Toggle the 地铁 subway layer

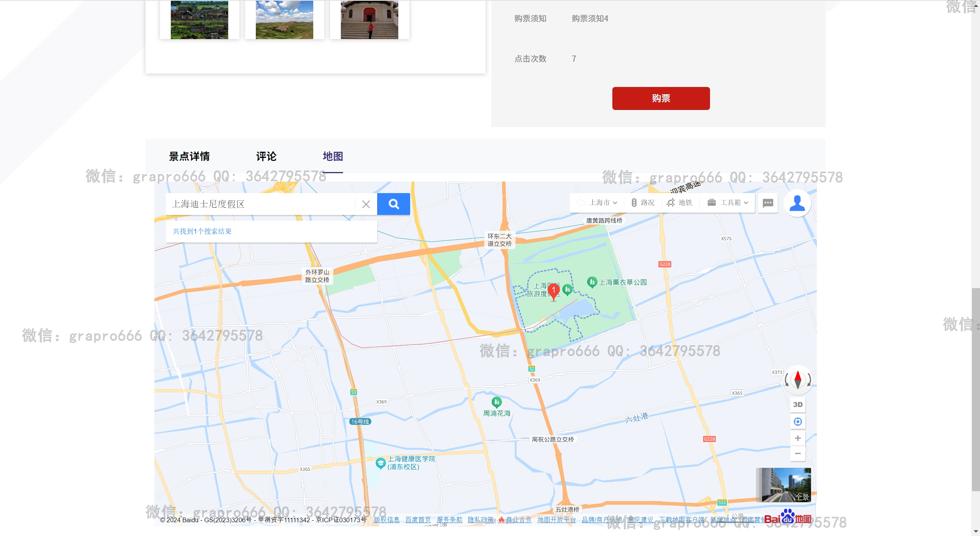pyautogui.click(x=680, y=203)
